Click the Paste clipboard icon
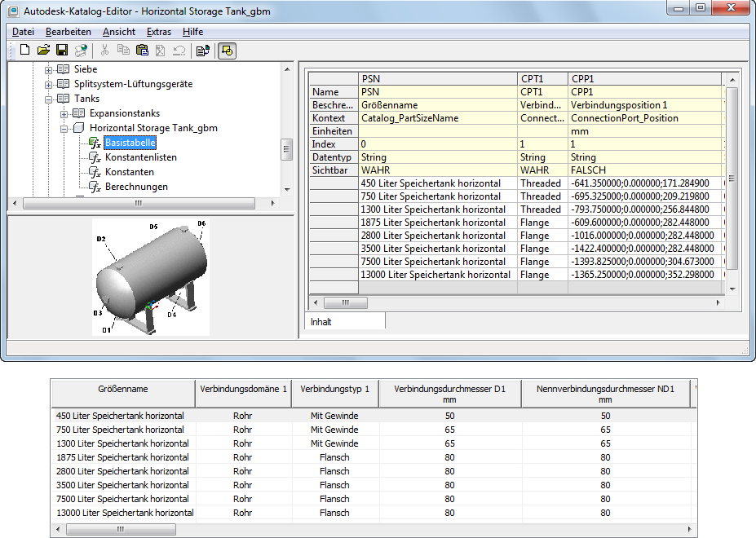Image resolution: width=756 pixels, height=538 pixels. (142, 50)
